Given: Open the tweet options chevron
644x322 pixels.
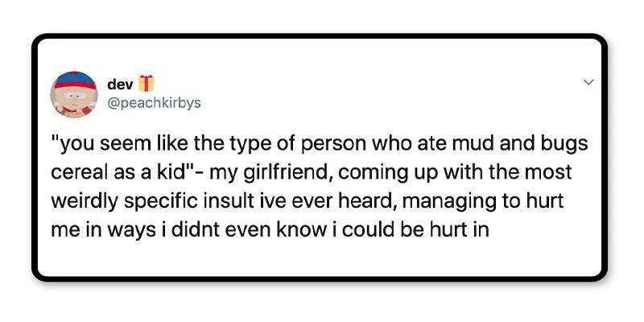Looking at the screenshot, I should pyautogui.click(x=588, y=83).
